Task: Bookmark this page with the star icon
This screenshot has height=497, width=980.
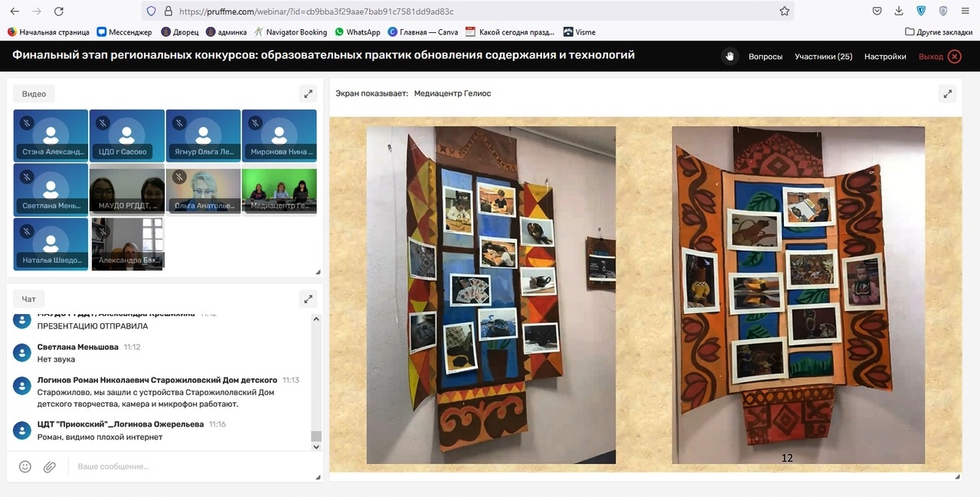Action: pyautogui.click(x=784, y=11)
